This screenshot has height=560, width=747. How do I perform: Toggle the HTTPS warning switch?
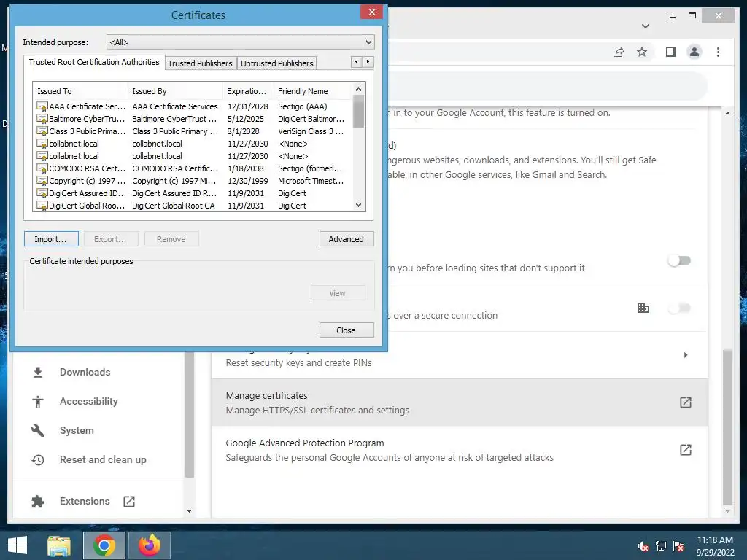pos(679,260)
